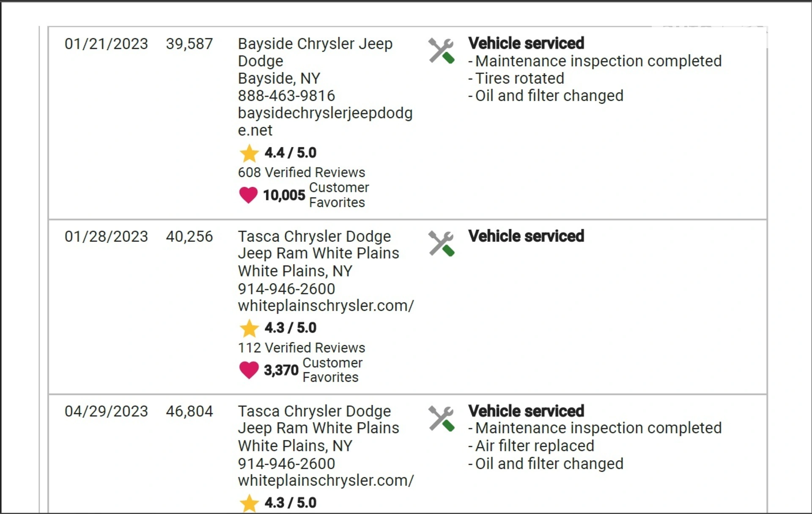Click the star icon in the 04/29/2023 entry
The image size is (812, 514).
pos(249,503)
